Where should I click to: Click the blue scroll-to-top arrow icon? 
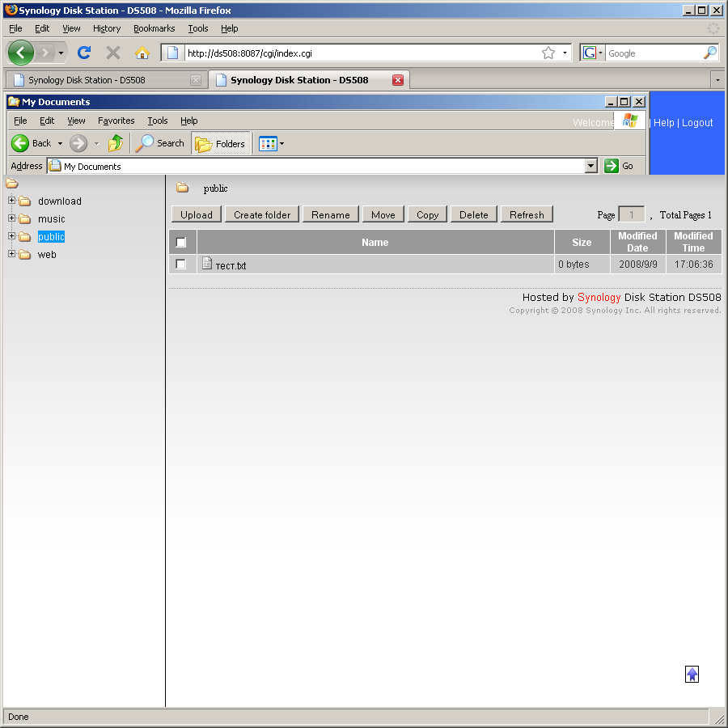692,674
